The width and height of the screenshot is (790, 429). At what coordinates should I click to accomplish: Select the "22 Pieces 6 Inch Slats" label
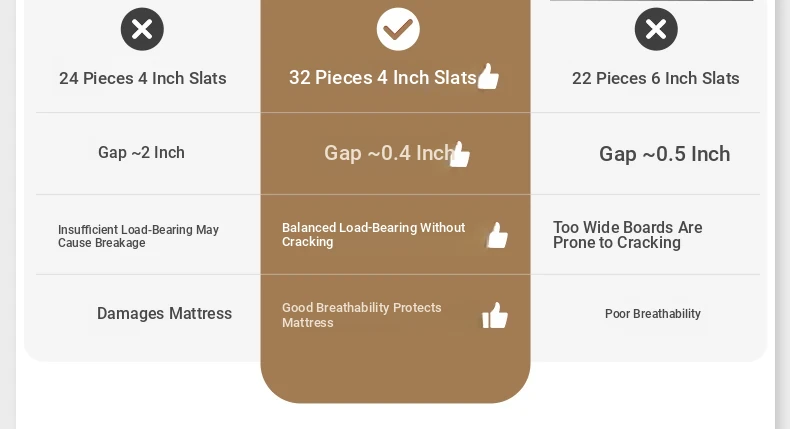(x=656, y=78)
